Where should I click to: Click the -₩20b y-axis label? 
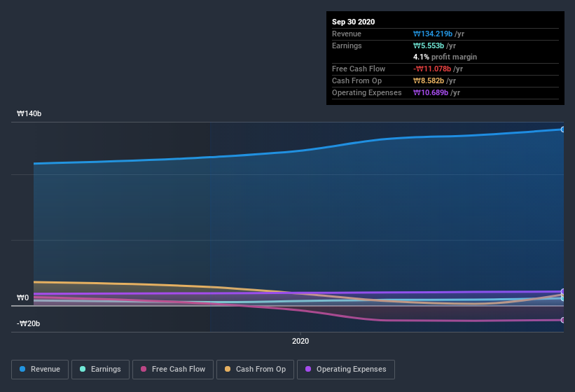tap(28, 323)
